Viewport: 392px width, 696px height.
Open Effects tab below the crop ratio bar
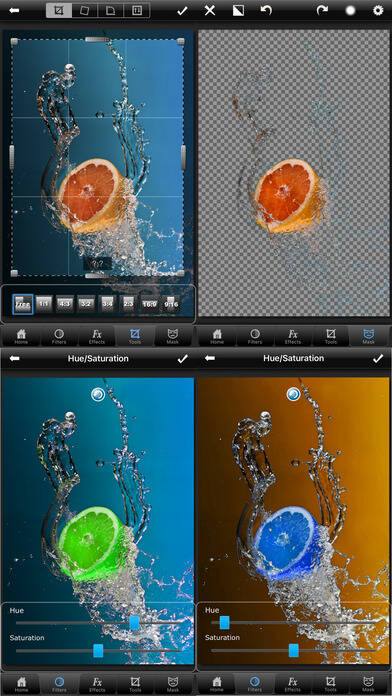pyautogui.click(x=97, y=336)
